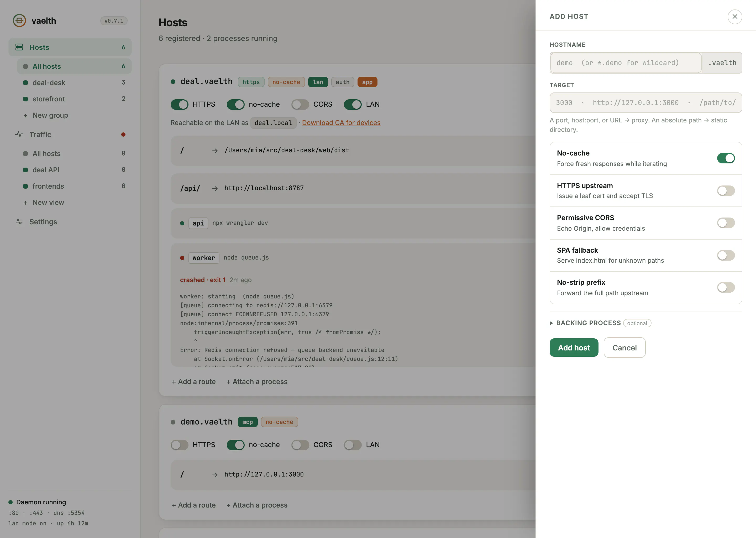
Task: Toggle HTTPS for deal.vaelth
Action: 179,104
